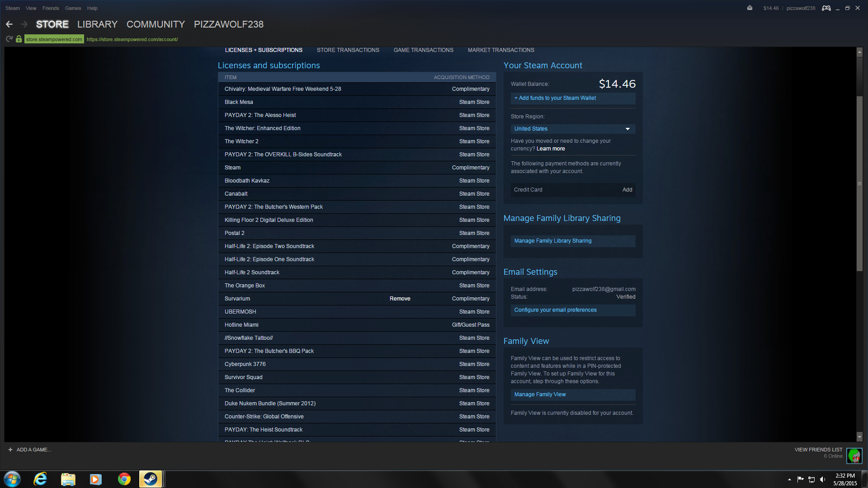Open Big Picture mode controller icon
The image size is (868, 488).
(826, 8)
